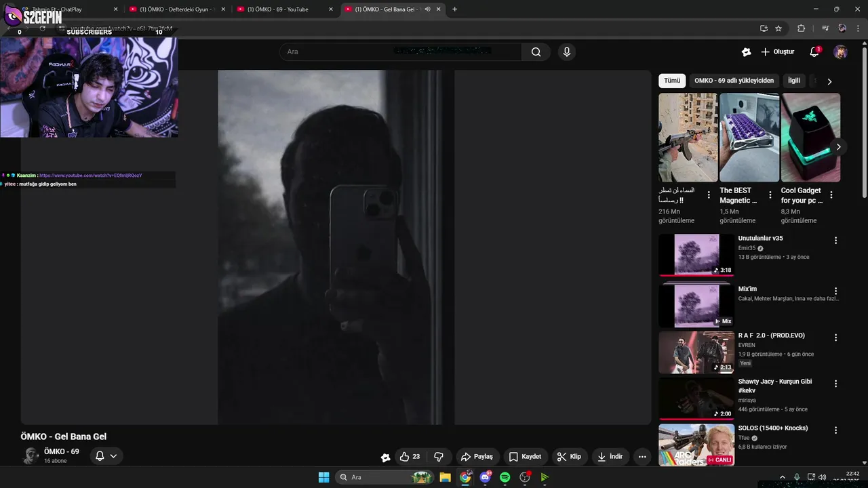
Task: Open options for Mix'im playlist
Action: pyautogui.click(x=835, y=291)
